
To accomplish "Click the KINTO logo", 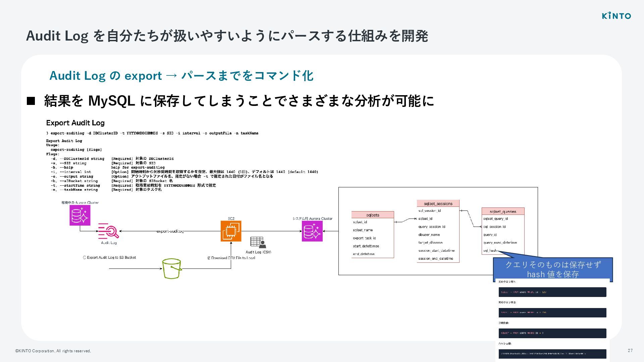I will point(616,16).
